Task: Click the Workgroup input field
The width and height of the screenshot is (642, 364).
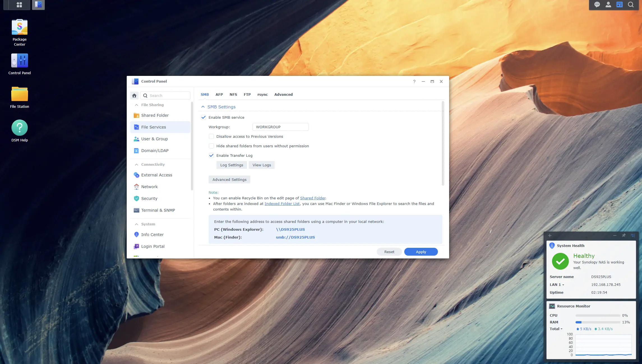Action: tap(280, 127)
